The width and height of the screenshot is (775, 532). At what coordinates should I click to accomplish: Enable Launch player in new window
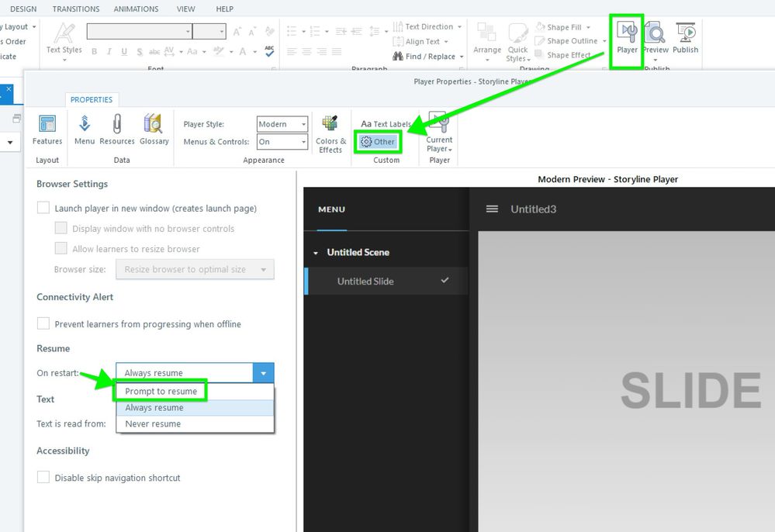coord(43,208)
